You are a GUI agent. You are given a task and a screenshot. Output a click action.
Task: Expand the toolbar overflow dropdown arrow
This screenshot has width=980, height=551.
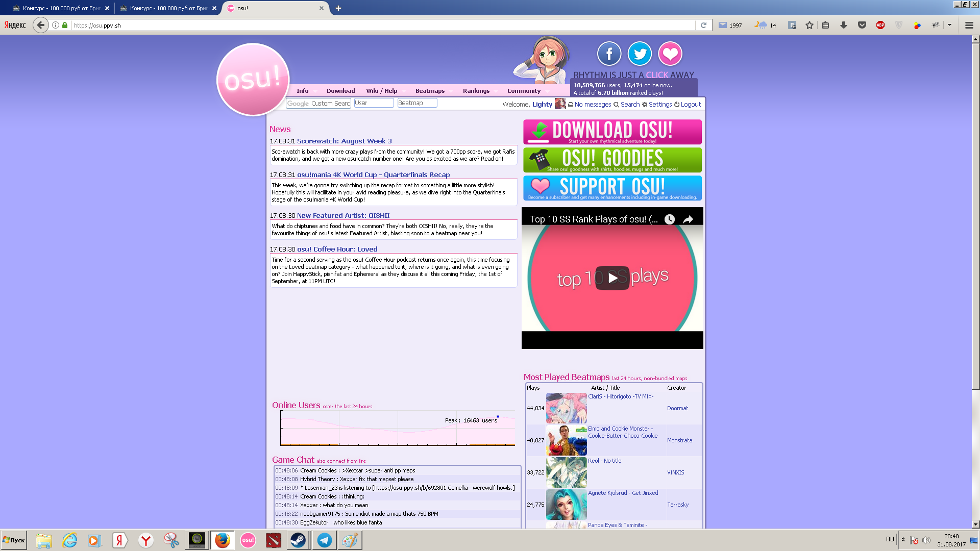coord(949,25)
